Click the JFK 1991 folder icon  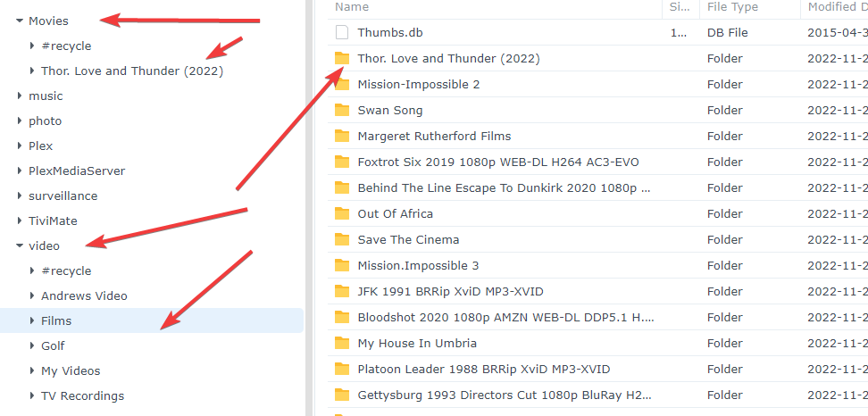click(342, 291)
